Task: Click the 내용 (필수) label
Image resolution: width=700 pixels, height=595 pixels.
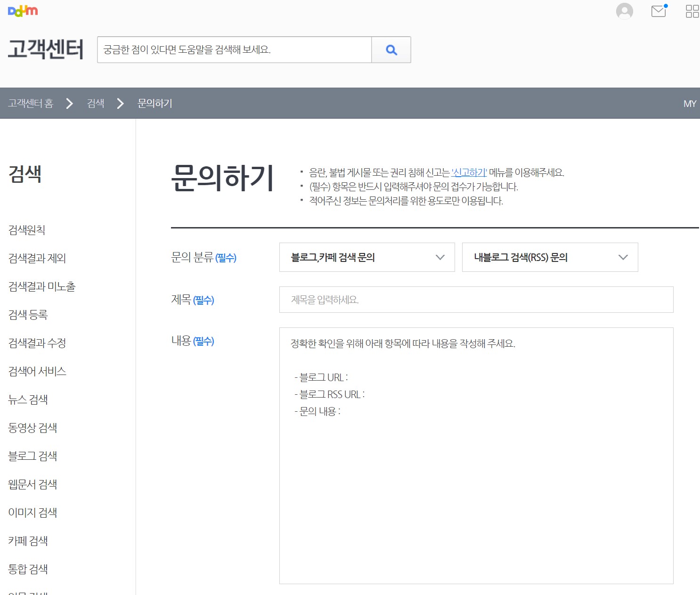Action: [193, 341]
